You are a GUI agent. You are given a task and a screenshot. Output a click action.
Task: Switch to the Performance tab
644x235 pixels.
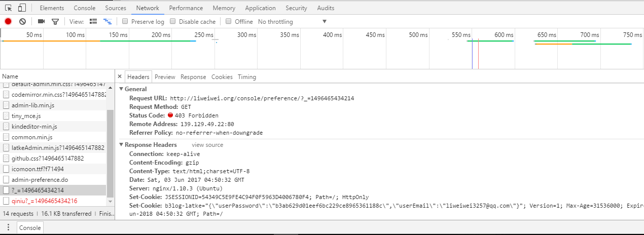[x=186, y=8]
